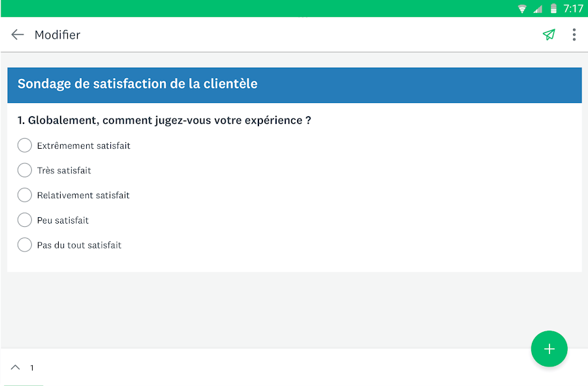Tap the back arrow next to Modifier
Viewport: 588px width, 386px height.
(x=18, y=35)
